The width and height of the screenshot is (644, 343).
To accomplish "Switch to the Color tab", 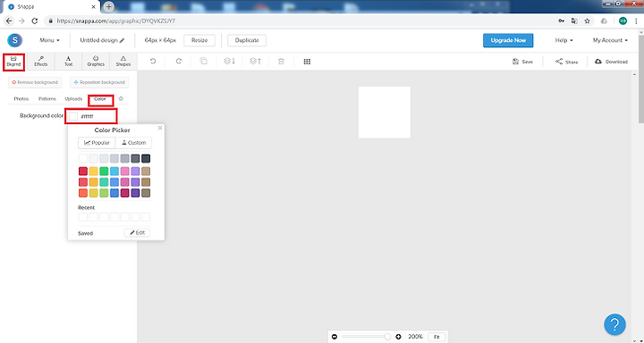I will pyautogui.click(x=100, y=99).
